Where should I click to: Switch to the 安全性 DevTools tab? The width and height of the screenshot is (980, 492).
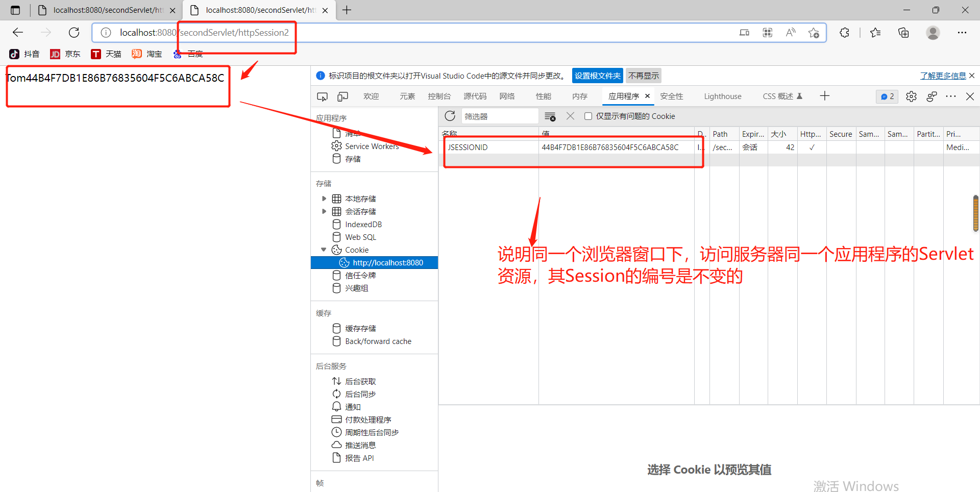[672, 96]
